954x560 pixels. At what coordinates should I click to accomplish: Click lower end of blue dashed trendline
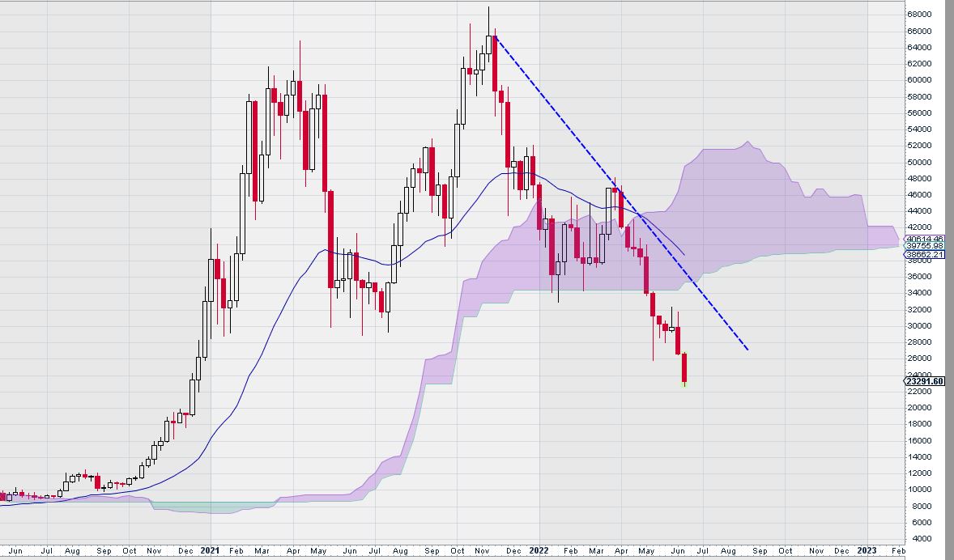[747, 349]
